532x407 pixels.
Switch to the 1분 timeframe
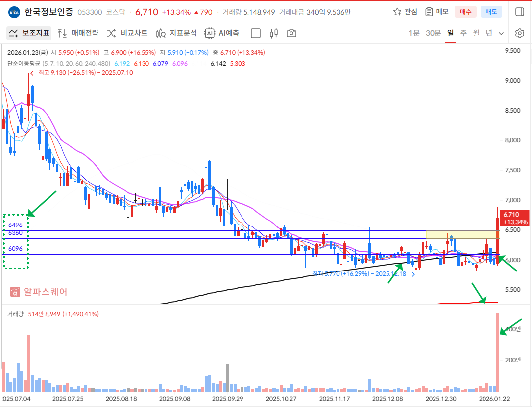(414, 33)
